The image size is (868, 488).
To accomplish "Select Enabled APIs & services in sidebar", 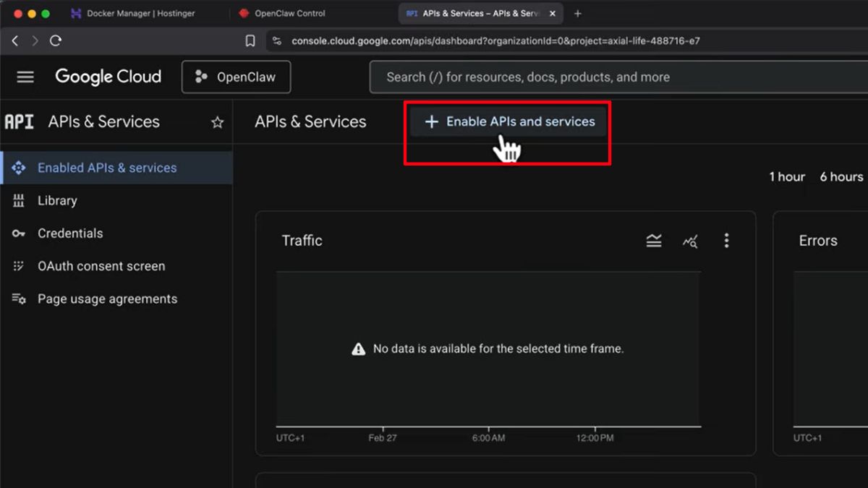I will [107, 167].
